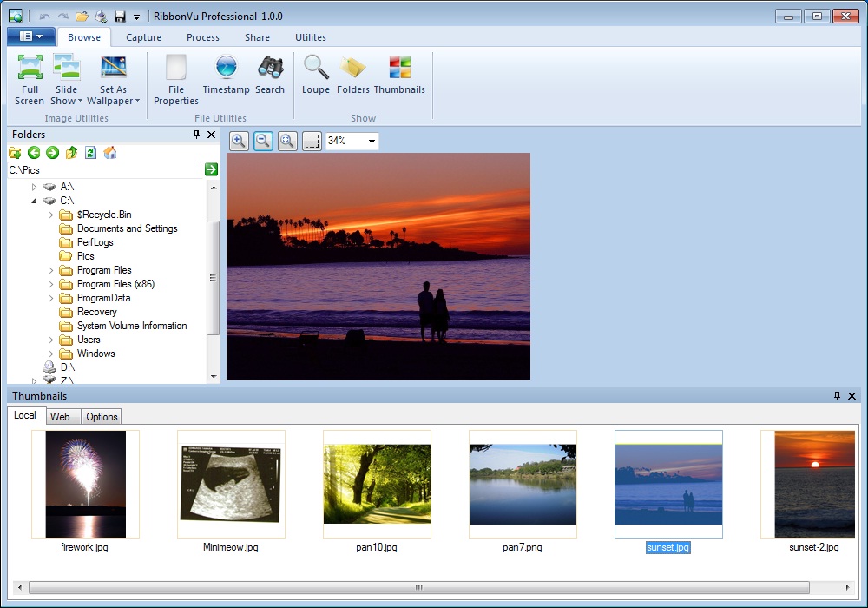868x608 pixels.
Task: Go back in Folders panel
Action: point(34,153)
